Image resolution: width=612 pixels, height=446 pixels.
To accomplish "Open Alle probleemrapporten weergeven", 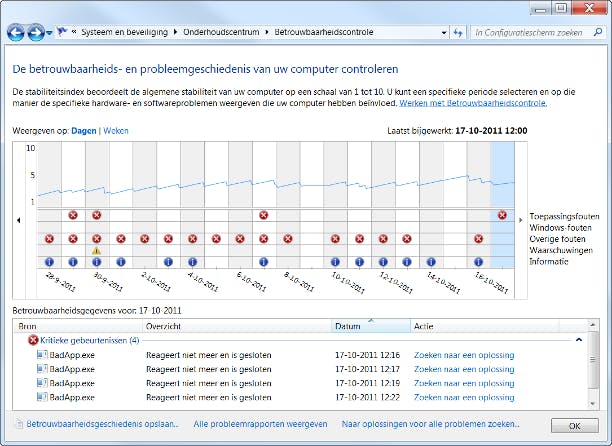I will tap(260, 424).
